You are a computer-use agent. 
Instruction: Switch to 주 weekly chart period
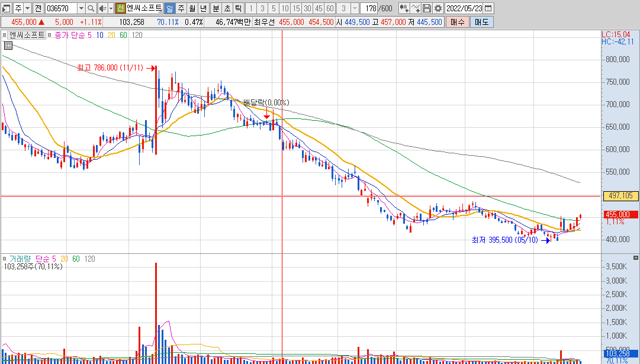[181, 8]
